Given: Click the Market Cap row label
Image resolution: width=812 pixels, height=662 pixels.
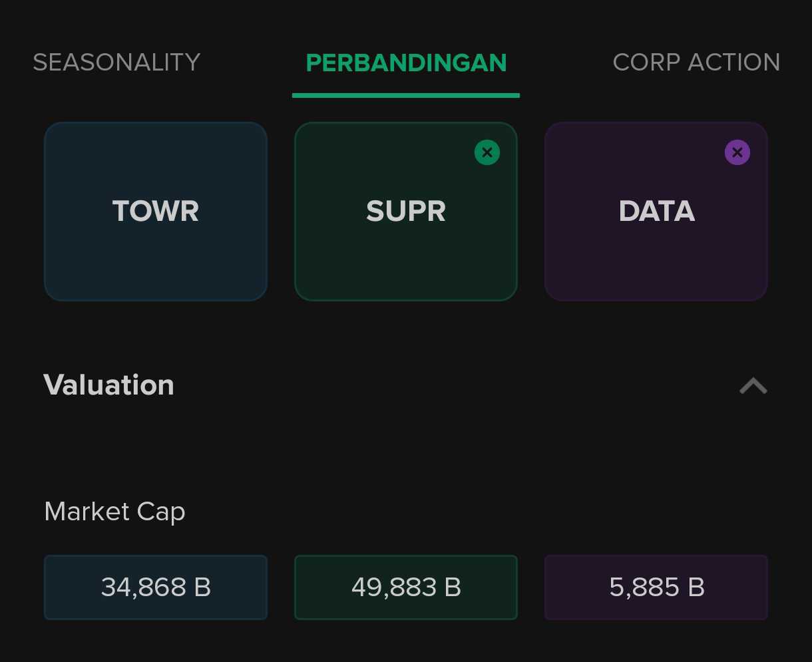Looking at the screenshot, I should (114, 512).
